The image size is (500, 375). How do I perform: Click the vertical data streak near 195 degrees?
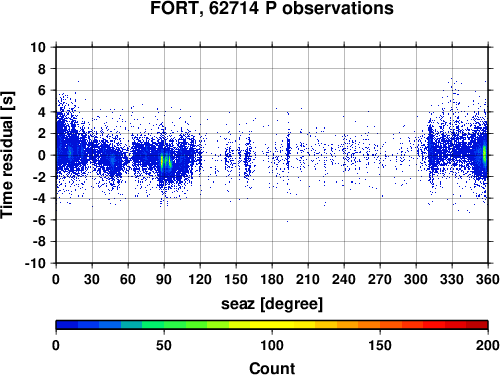pos(288,150)
